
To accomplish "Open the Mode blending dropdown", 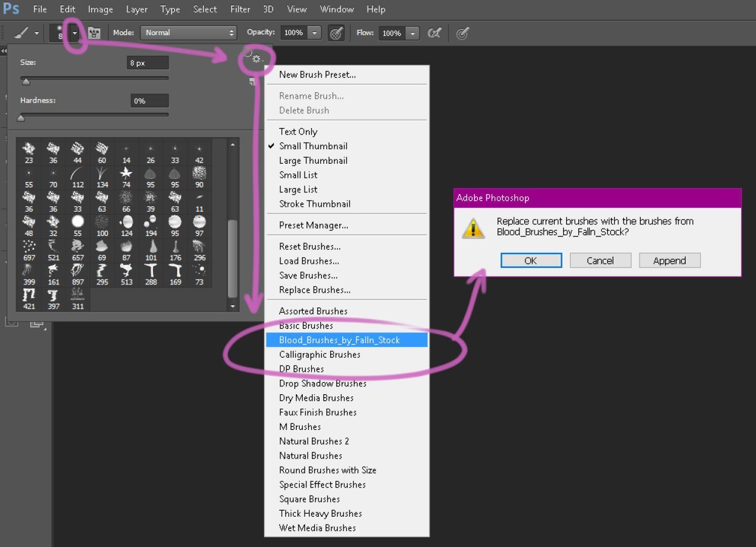I will [x=188, y=33].
